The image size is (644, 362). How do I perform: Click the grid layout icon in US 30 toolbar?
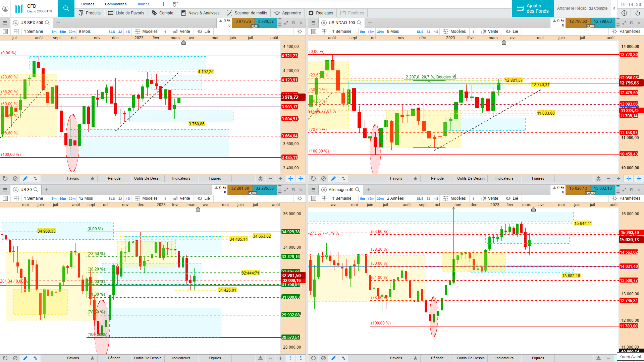(16, 198)
